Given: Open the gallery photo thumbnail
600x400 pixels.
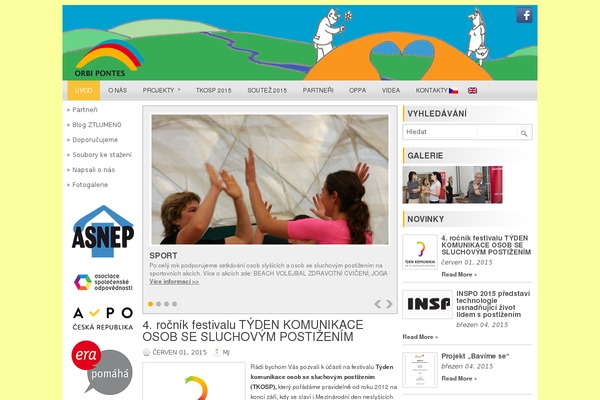Looking at the screenshot, I should click(452, 184).
